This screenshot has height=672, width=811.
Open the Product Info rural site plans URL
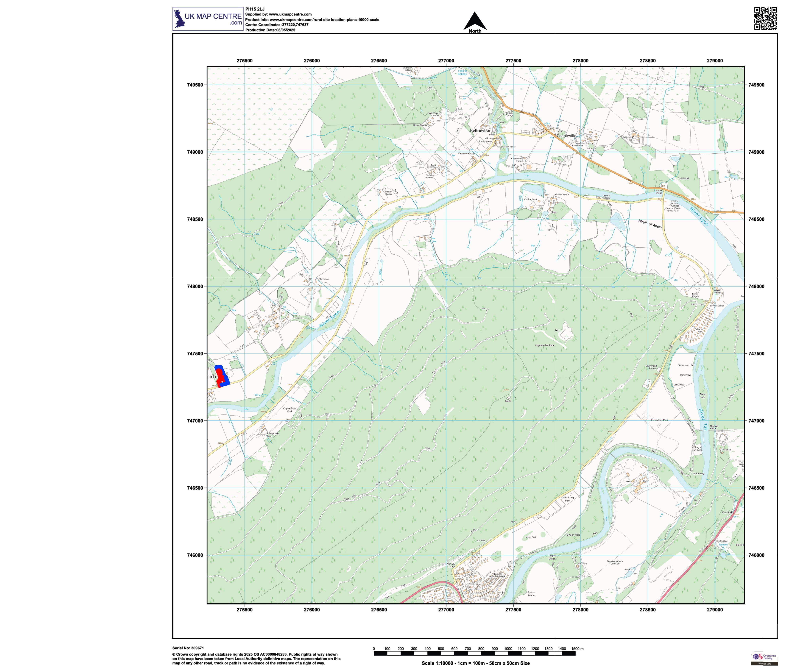coord(324,20)
